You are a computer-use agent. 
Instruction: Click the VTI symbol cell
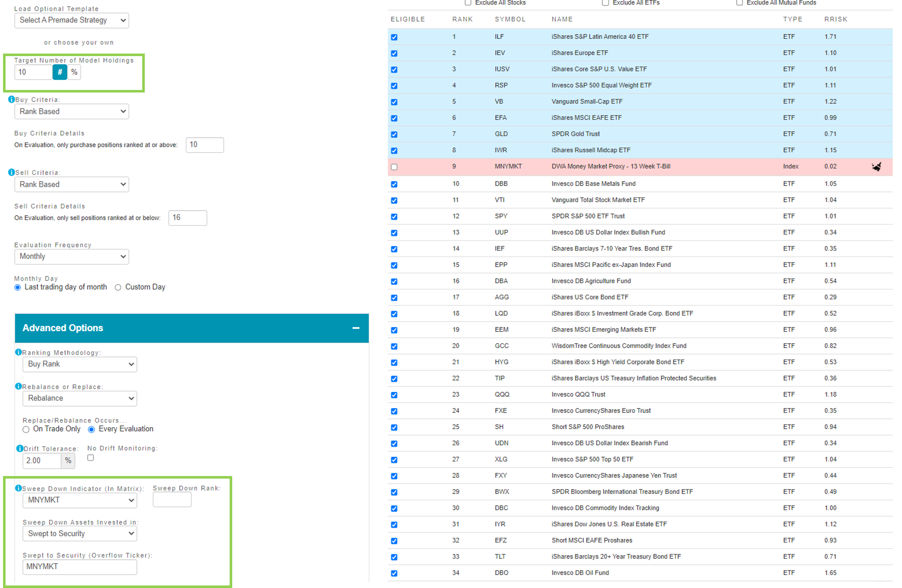point(500,200)
